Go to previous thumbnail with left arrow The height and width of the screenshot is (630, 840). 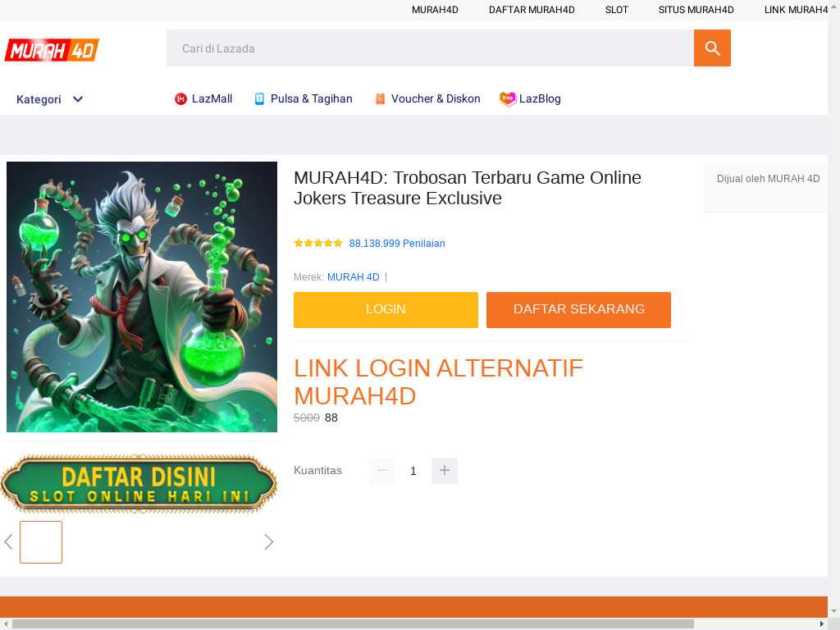coord(8,542)
